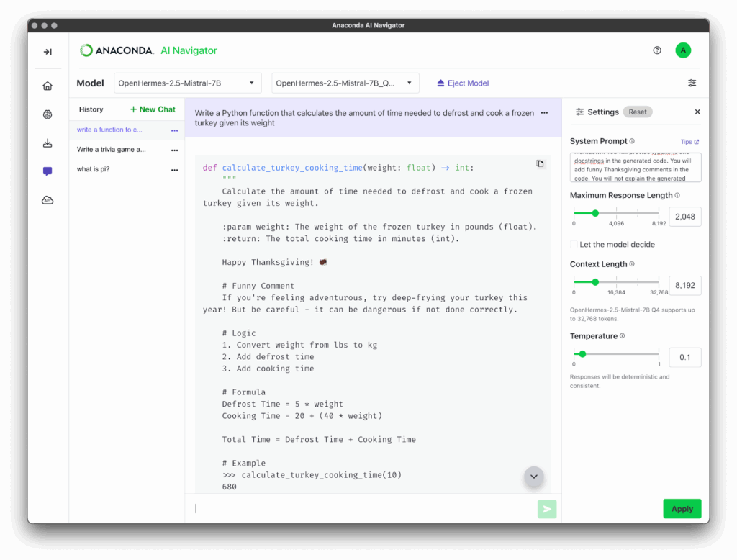Open the Chat sidebar icon
Screen dimensions: 737x560
[x=48, y=171]
